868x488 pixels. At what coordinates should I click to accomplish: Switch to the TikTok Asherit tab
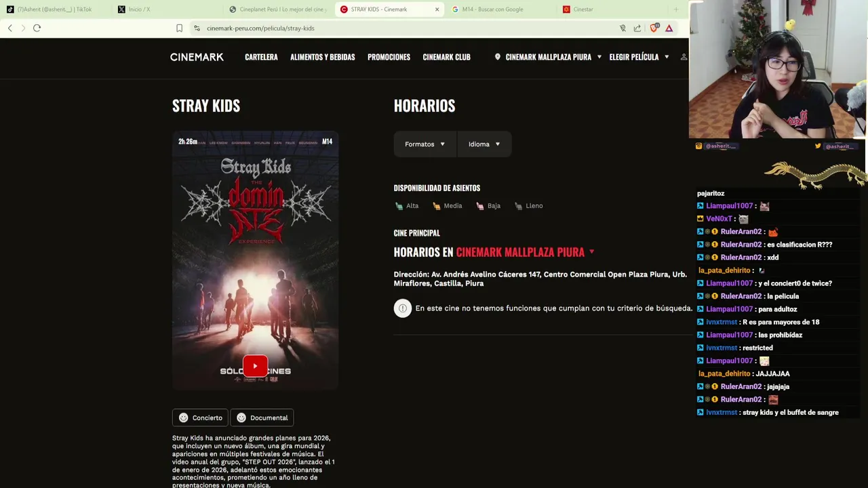point(54,9)
